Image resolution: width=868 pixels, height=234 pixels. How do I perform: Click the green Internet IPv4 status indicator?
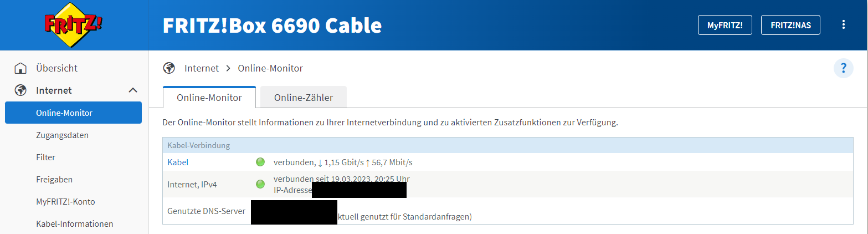tap(260, 184)
